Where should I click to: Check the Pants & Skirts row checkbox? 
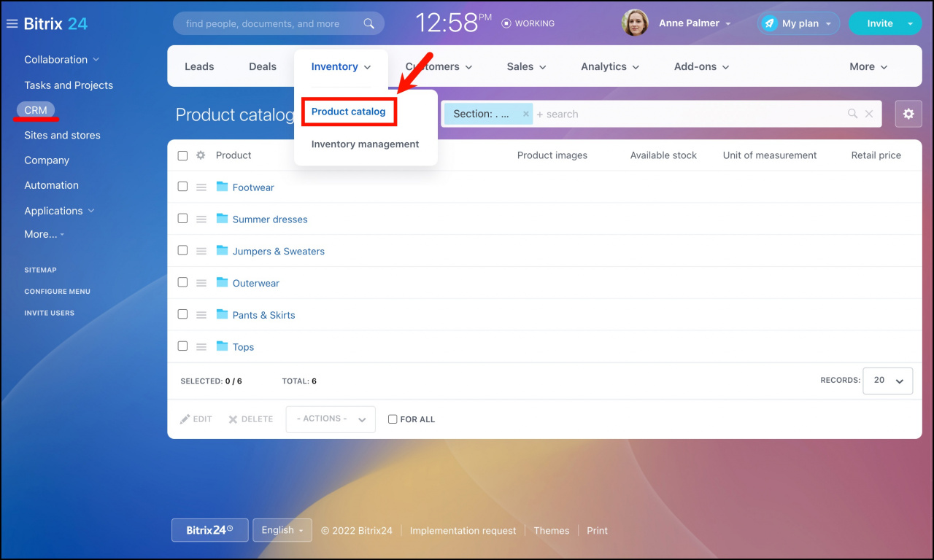tap(182, 314)
